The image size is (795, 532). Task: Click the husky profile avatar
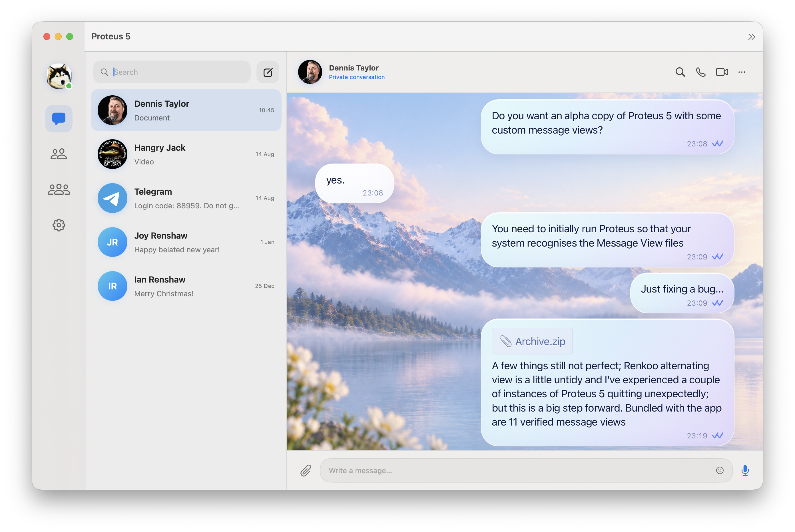point(59,76)
